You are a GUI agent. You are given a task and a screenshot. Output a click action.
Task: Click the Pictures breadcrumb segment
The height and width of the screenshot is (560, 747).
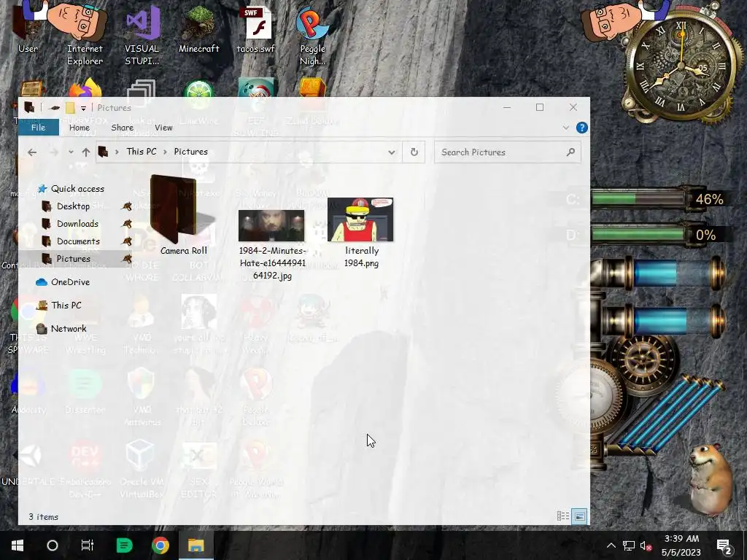[190, 152]
